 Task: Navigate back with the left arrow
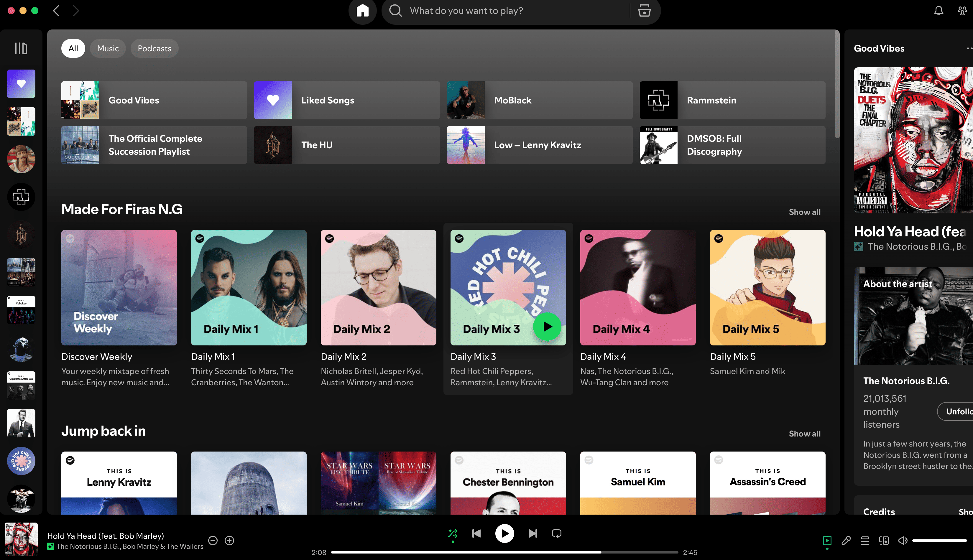coord(56,11)
